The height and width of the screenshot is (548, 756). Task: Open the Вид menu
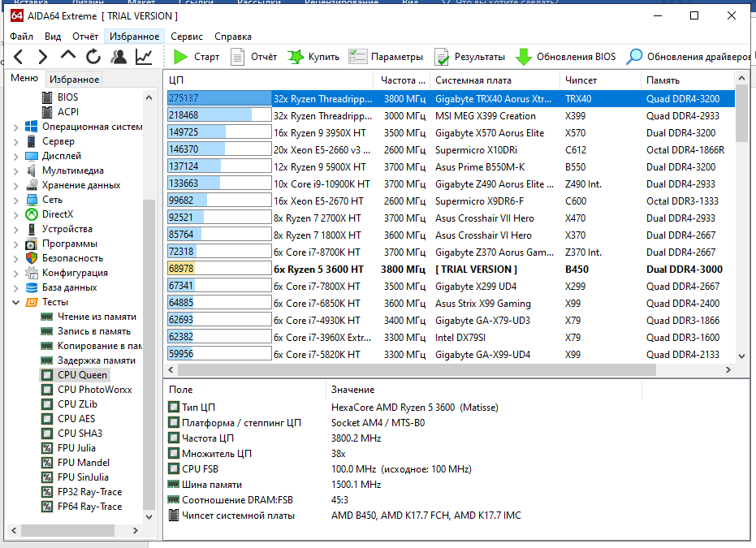tap(53, 37)
